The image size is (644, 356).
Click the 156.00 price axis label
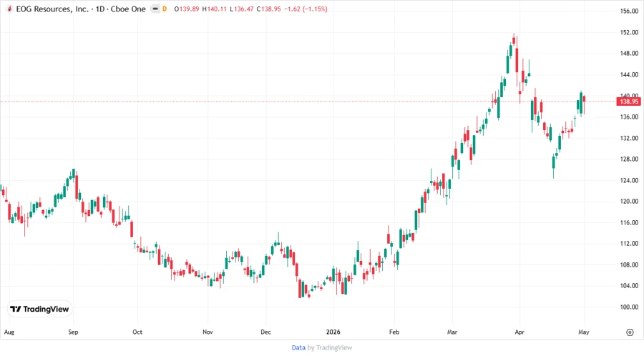click(x=629, y=11)
